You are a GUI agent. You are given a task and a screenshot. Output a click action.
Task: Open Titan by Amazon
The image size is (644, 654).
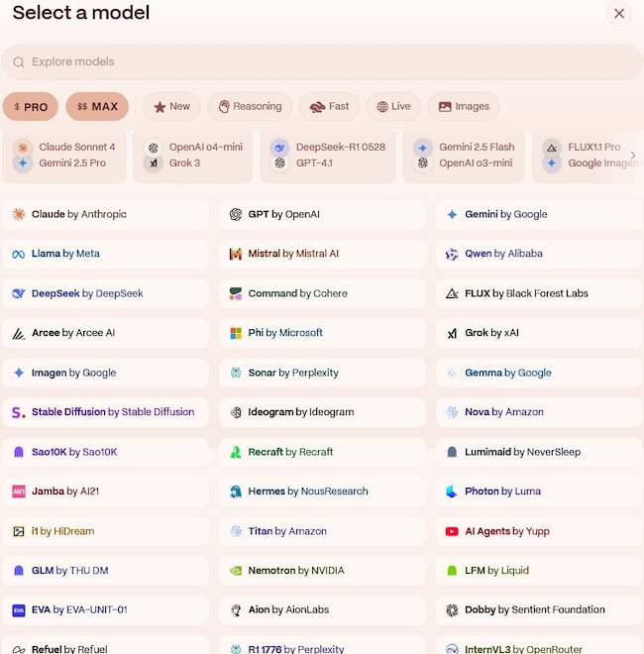(x=322, y=531)
